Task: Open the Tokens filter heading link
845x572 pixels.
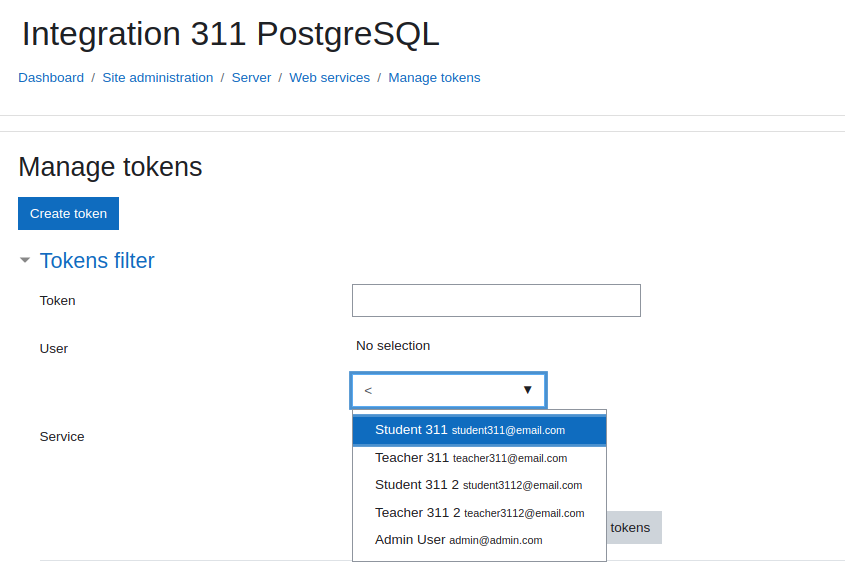Action: click(97, 261)
